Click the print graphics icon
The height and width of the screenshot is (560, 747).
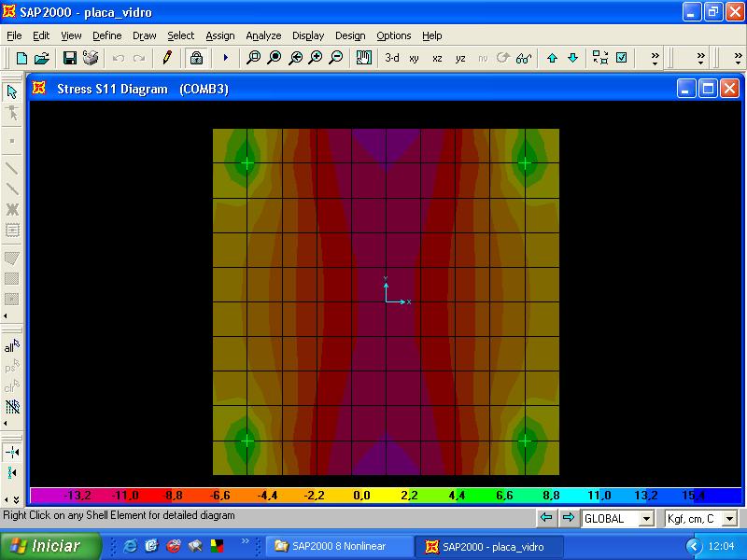coord(91,58)
